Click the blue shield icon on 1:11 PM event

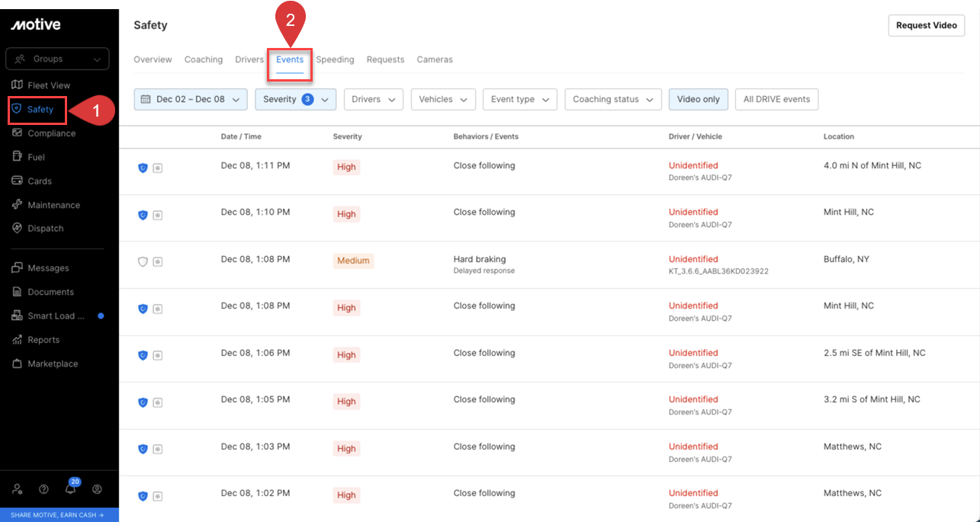(143, 168)
